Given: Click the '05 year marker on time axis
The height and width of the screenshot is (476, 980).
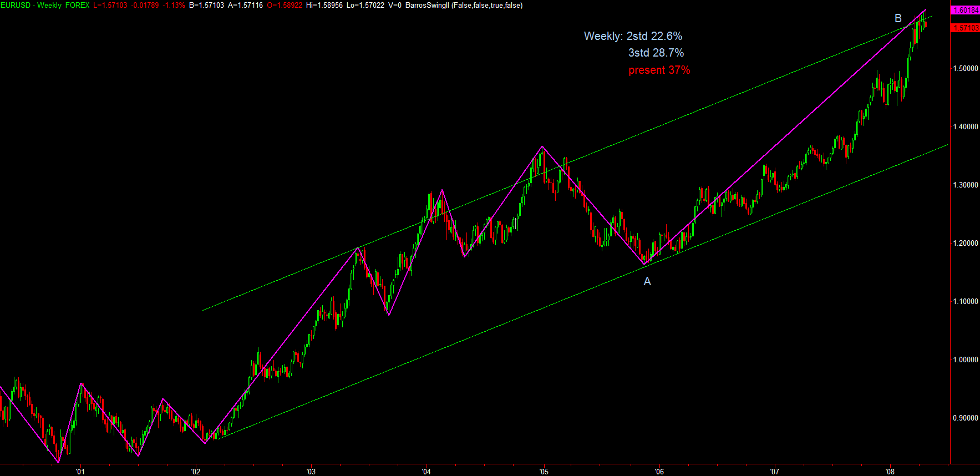Looking at the screenshot, I should [x=544, y=472].
